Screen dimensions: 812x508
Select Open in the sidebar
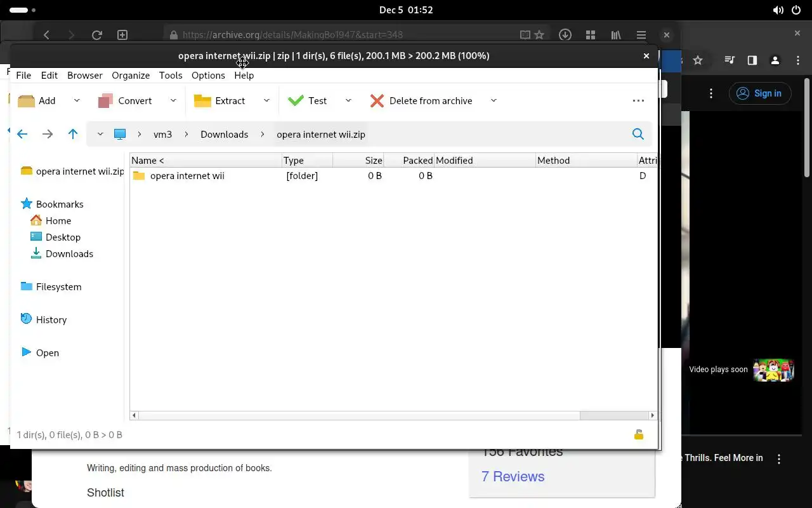click(x=39, y=352)
